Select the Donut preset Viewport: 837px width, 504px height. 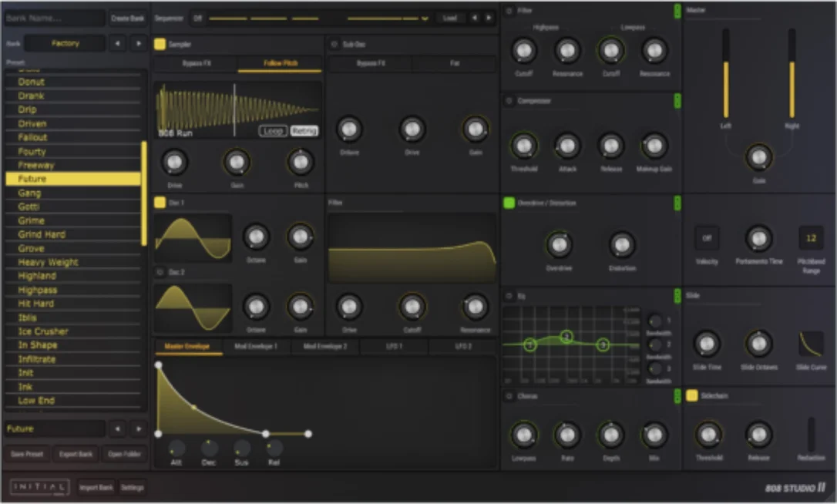[x=73, y=82]
